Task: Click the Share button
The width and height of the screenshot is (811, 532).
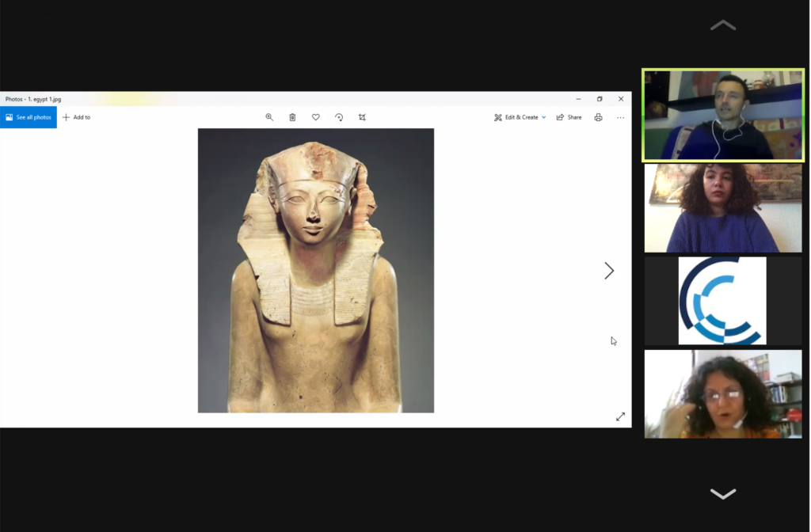Action: coord(569,117)
